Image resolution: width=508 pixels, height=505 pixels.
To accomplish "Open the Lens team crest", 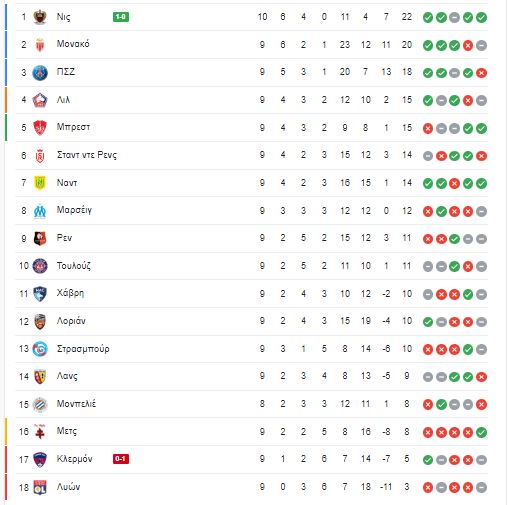I will point(40,377).
